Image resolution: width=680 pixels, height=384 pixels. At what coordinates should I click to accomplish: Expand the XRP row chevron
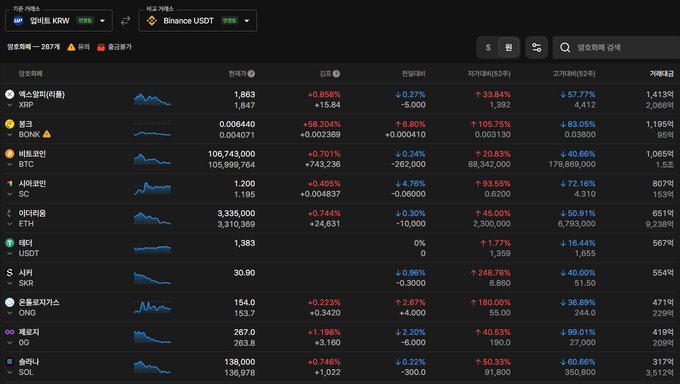[10, 105]
